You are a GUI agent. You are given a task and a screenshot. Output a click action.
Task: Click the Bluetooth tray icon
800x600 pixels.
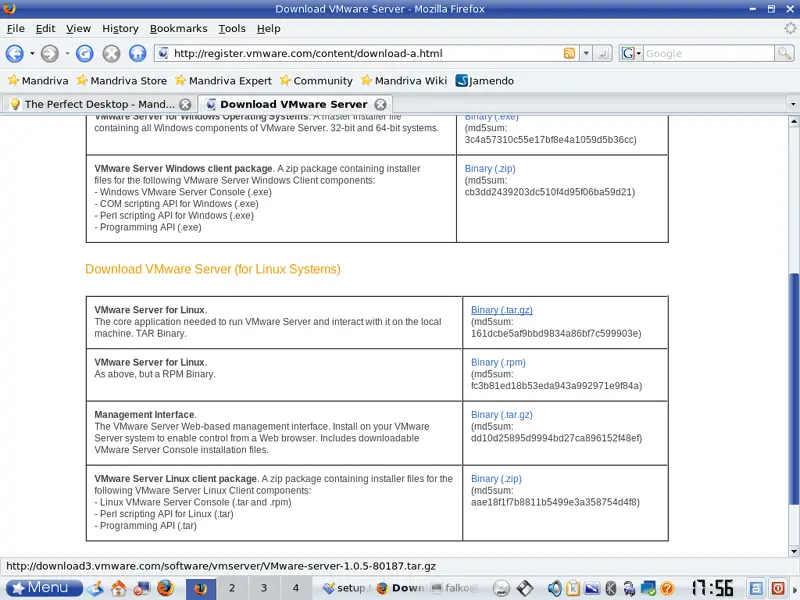tap(611, 588)
